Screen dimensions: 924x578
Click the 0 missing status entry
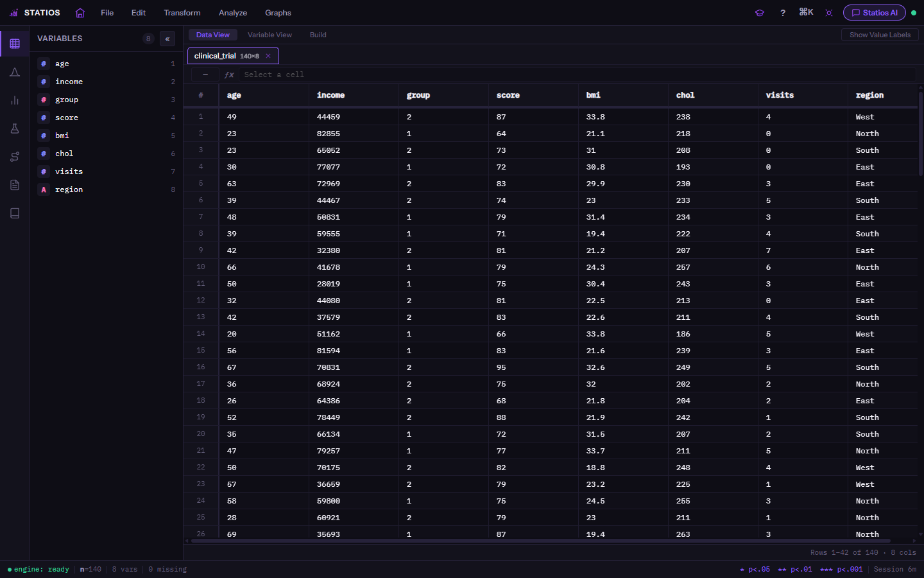coord(167,569)
